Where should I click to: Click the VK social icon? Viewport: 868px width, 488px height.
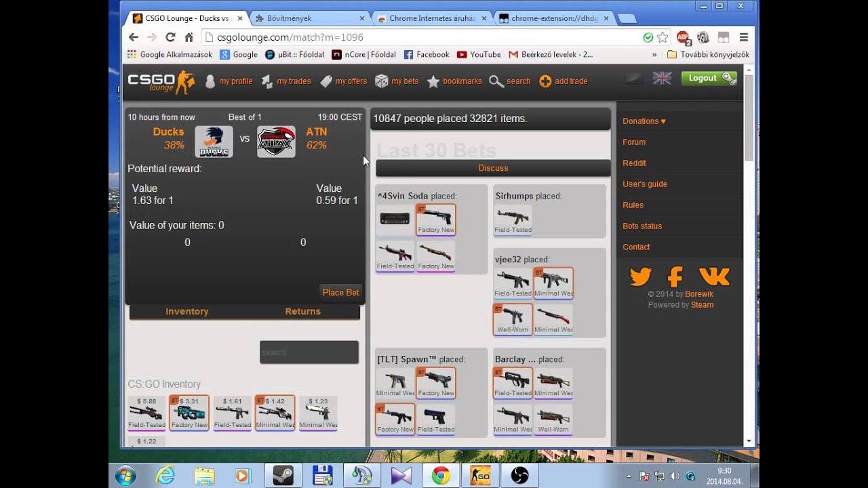tap(714, 277)
